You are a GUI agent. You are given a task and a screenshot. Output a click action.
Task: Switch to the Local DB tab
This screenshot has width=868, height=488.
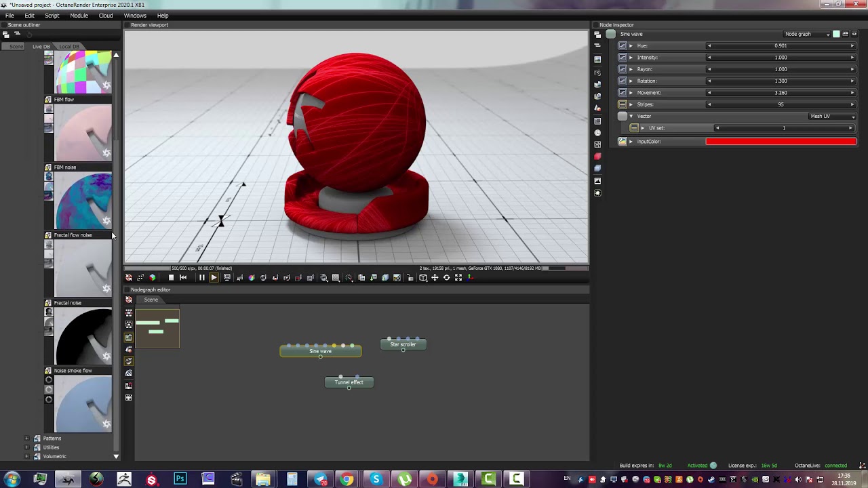pyautogui.click(x=68, y=46)
